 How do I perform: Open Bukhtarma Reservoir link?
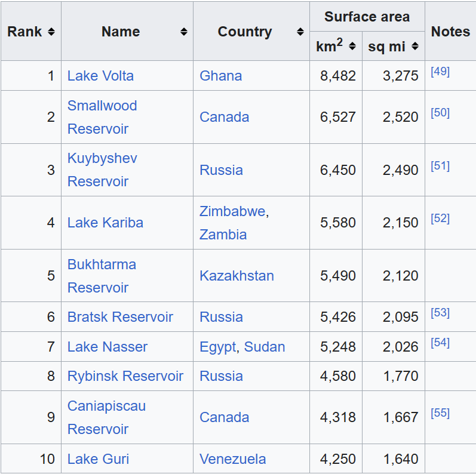(102, 264)
